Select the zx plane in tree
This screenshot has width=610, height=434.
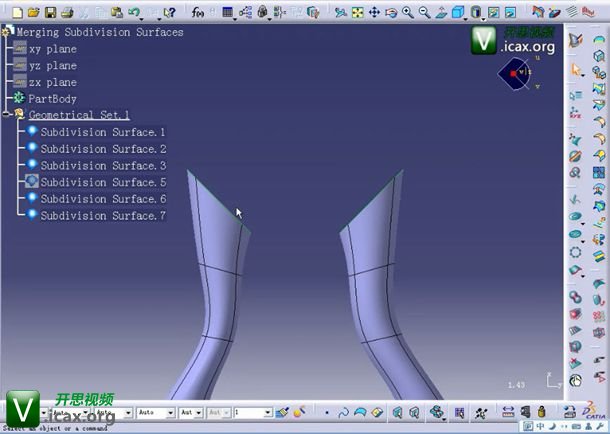pyautogui.click(x=52, y=82)
